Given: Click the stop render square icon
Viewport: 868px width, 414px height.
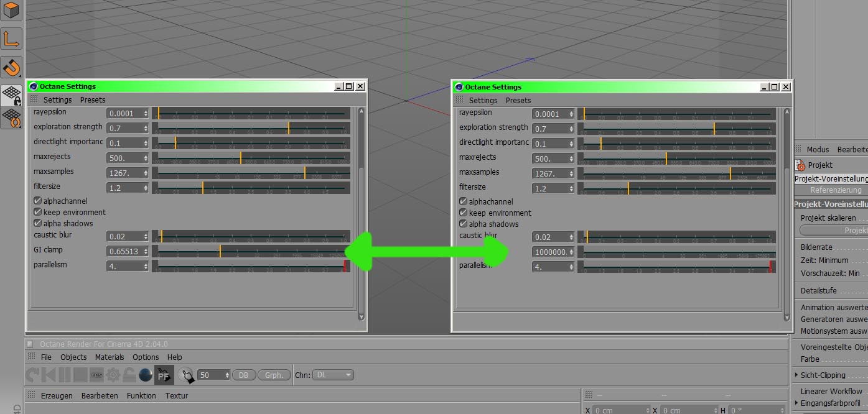Looking at the screenshot, I should (80, 375).
